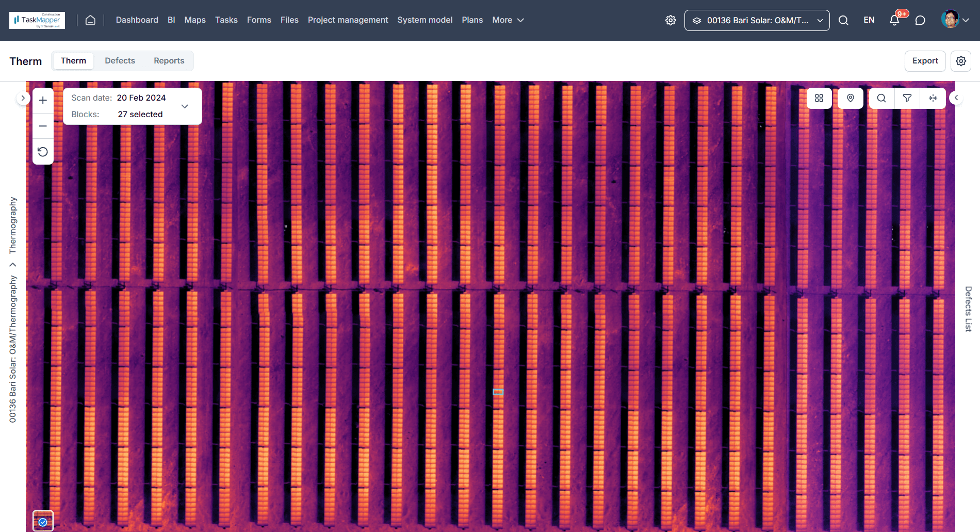Open Therm settings gear beside Export
The image size is (980, 532).
pos(961,61)
